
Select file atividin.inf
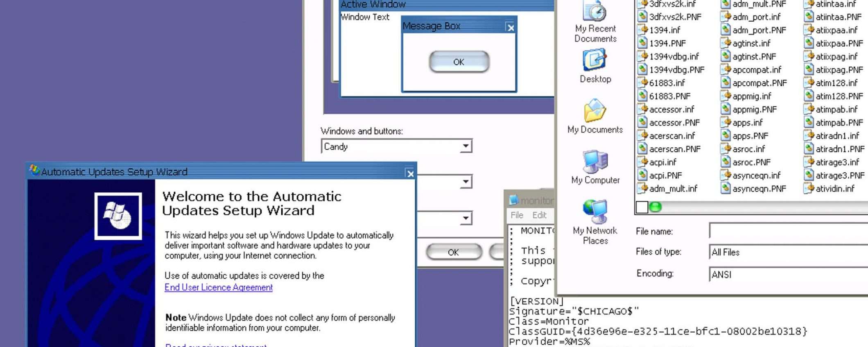click(835, 188)
